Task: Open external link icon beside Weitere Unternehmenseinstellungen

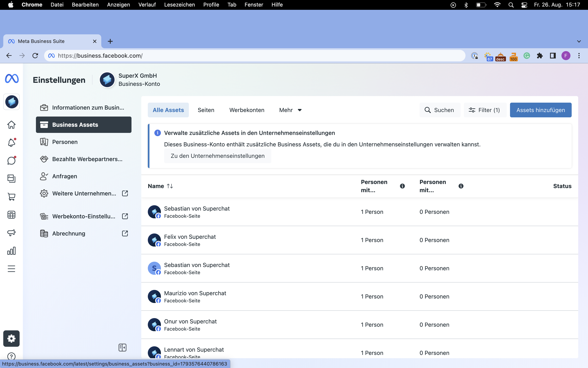Action: [125, 193]
